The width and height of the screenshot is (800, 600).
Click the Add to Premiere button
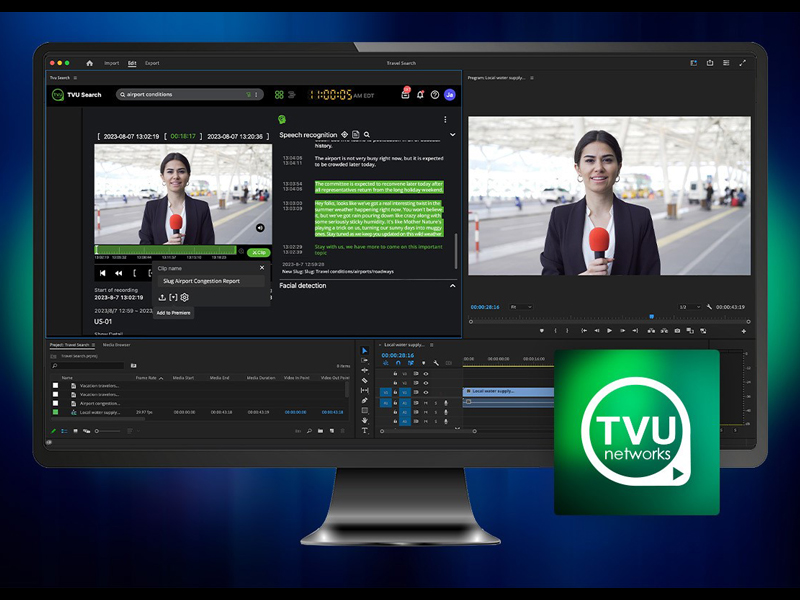coord(174,313)
